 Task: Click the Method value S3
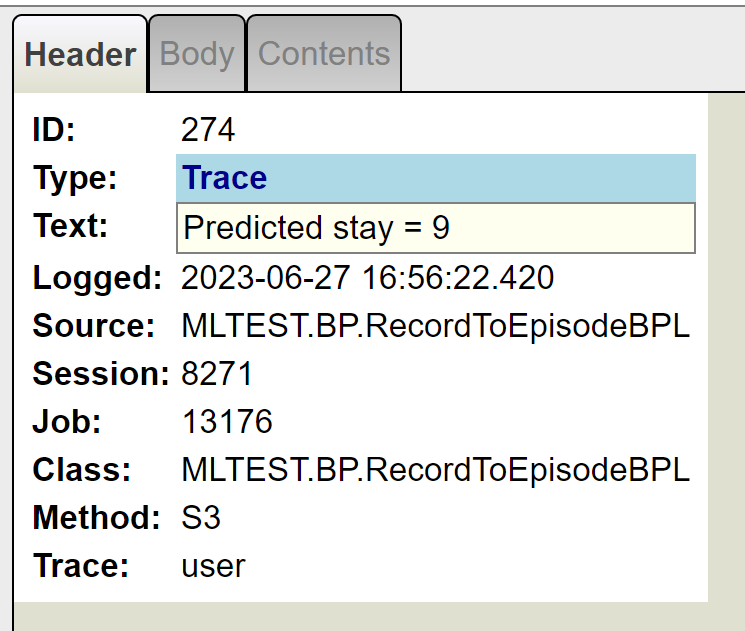(201, 518)
